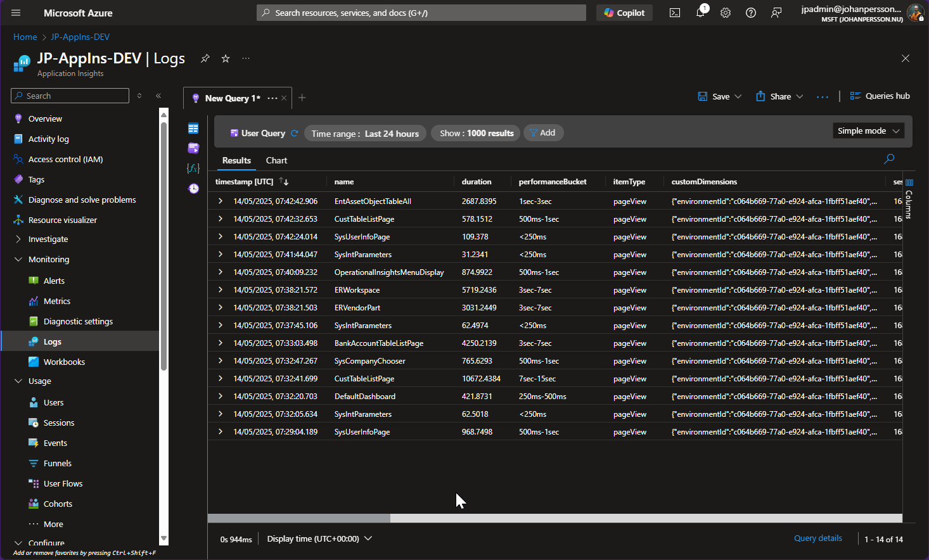Open the help question mark icon

751,13
